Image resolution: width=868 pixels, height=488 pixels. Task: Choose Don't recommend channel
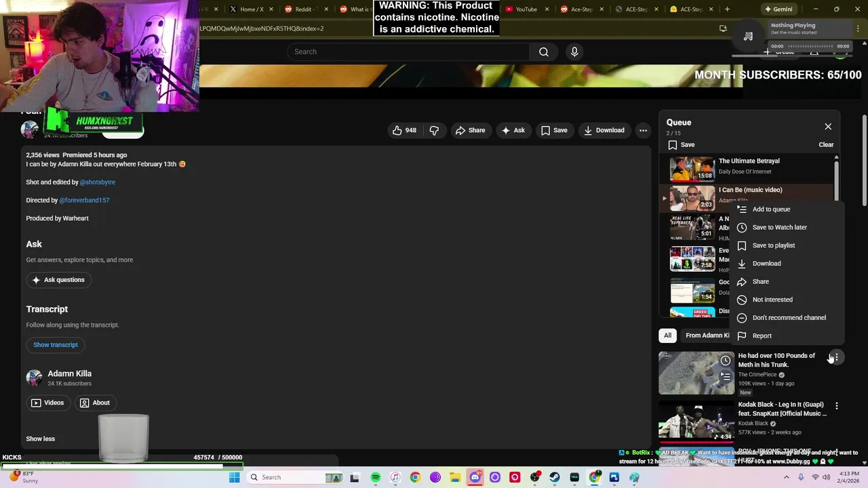787,318
